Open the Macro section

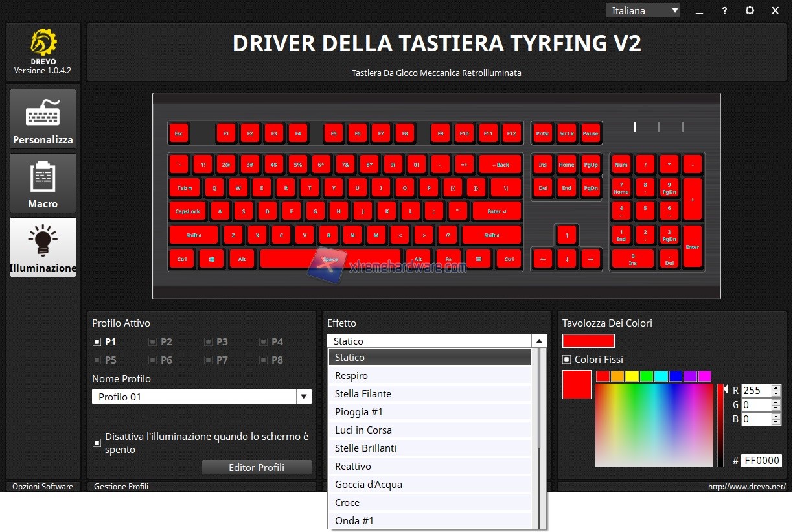(x=43, y=183)
